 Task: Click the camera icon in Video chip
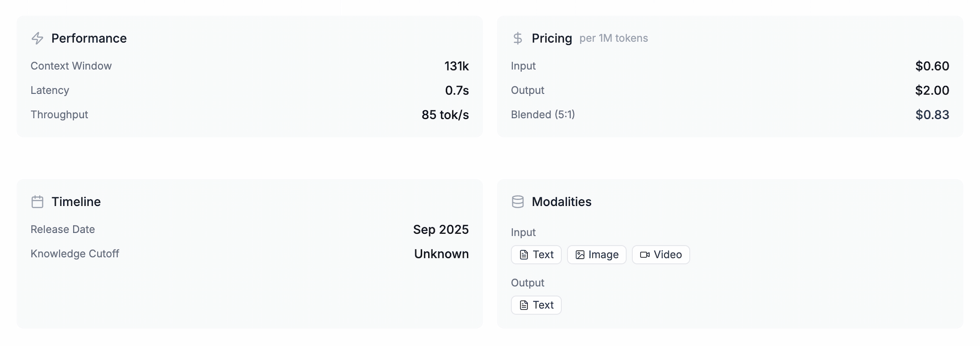coord(645,255)
